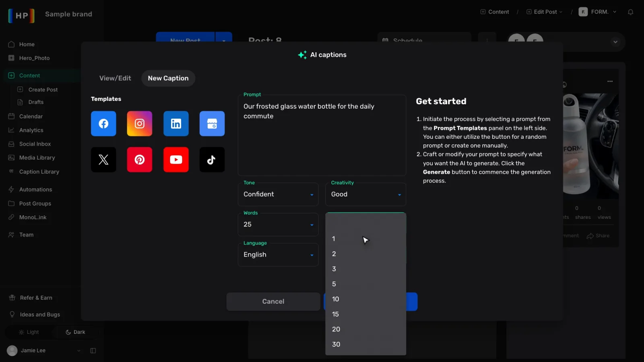Choose option 10 in the dropdown list

[x=365, y=299]
